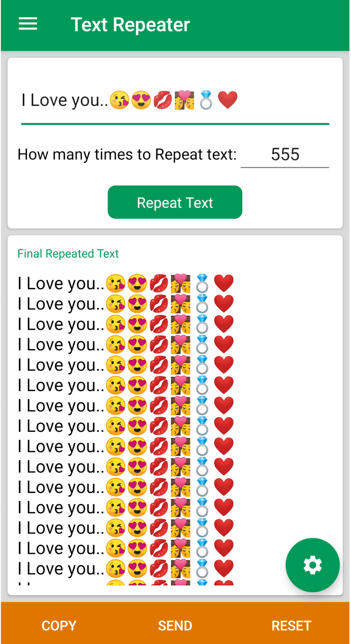This screenshot has width=351, height=644.
Task: Click the heart-eyes emoji in input text
Action: click(x=141, y=100)
